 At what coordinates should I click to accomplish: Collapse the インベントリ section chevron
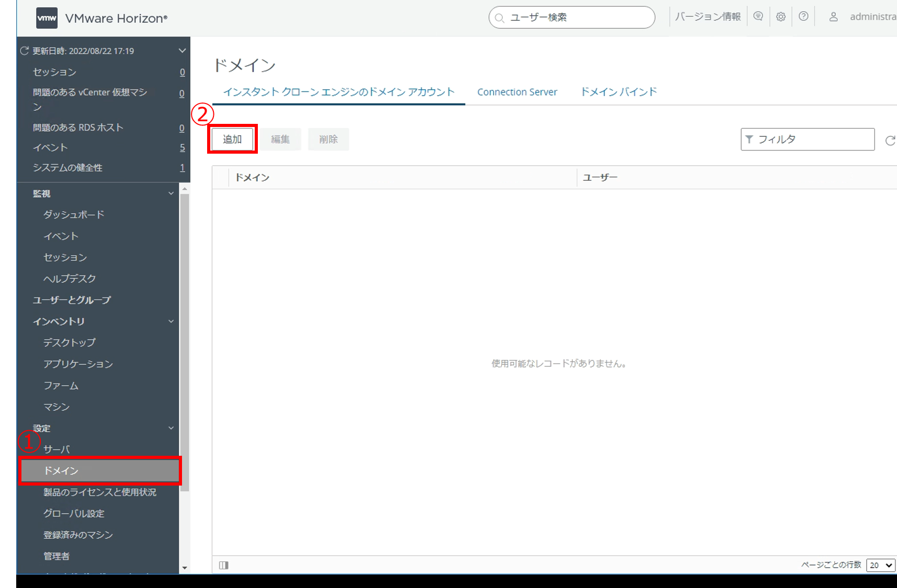coord(171,321)
